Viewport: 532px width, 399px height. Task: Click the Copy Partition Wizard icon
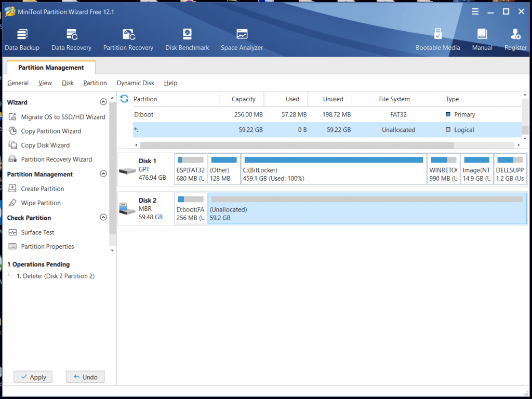12,131
